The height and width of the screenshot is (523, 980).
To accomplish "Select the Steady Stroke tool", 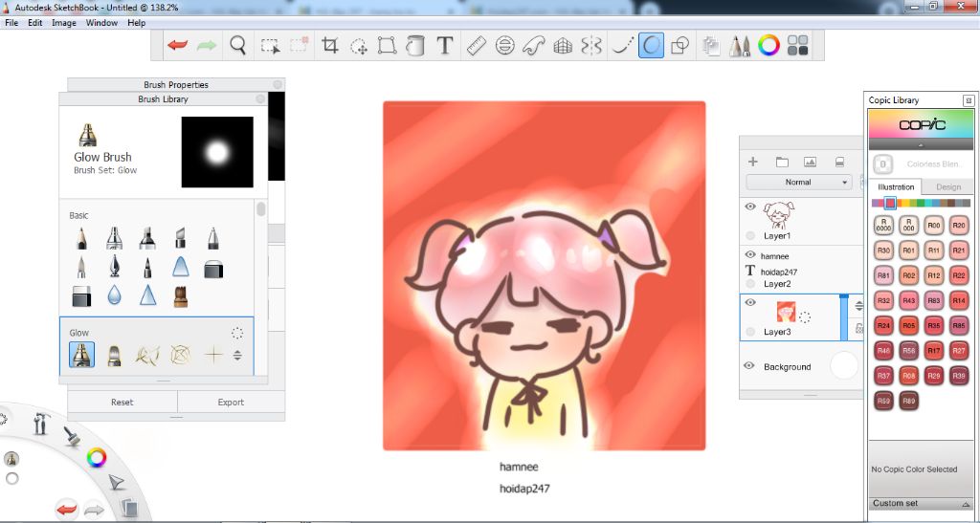I will (x=622, y=45).
